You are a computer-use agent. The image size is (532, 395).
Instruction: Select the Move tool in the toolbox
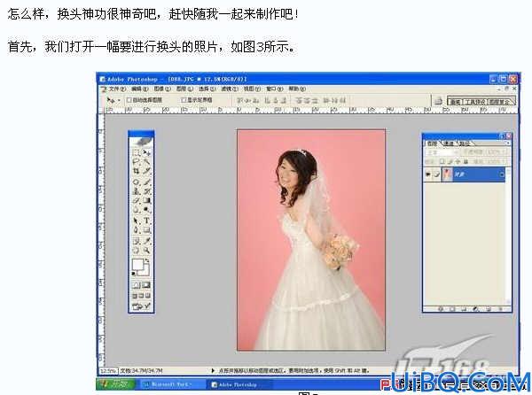coord(146,152)
